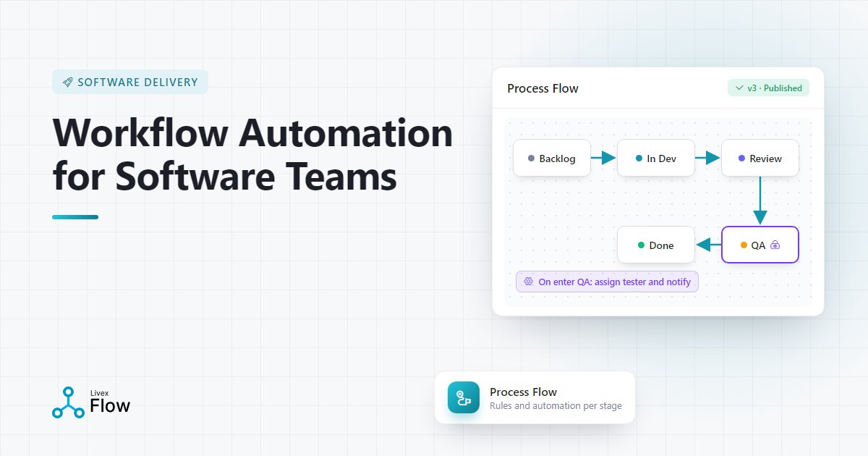This screenshot has width=868, height=456.
Task: Click 'Rules and automation per stage' caption
Action: (556, 406)
